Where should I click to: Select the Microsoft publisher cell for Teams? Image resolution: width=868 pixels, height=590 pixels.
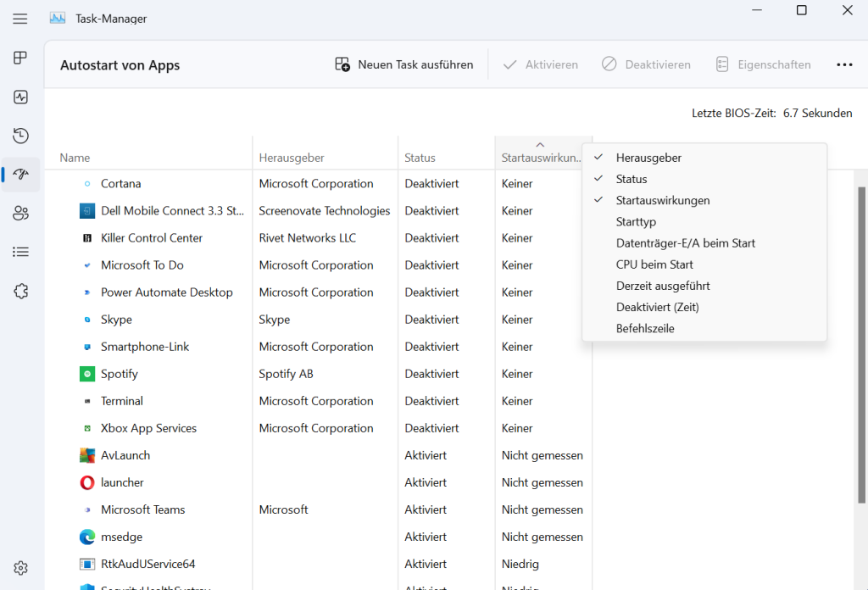click(283, 509)
